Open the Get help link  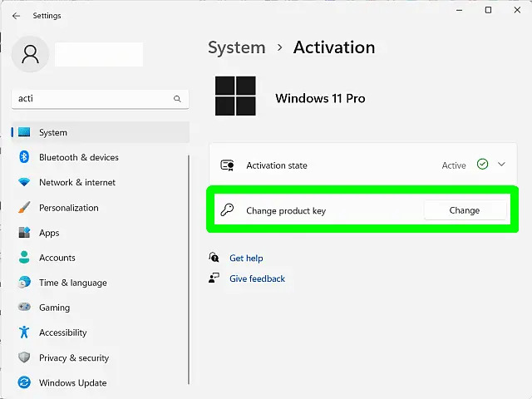pos(246,259)
